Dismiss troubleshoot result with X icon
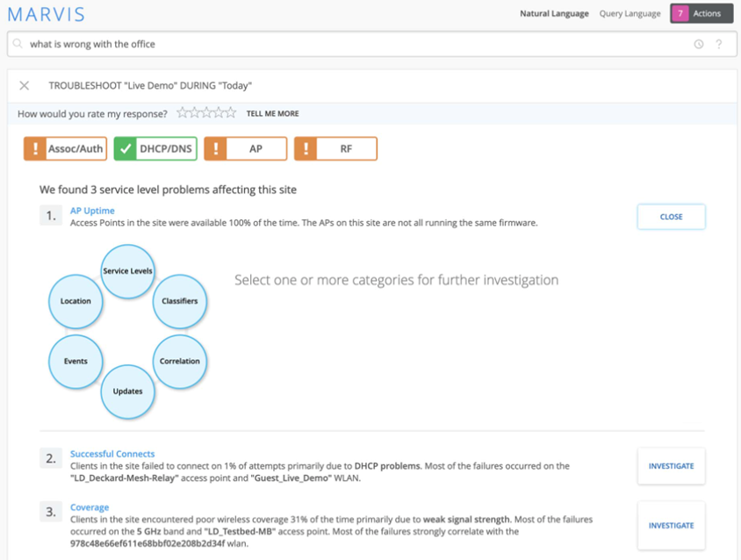Screen dimensions: 741x560 [x=25, y=85]
